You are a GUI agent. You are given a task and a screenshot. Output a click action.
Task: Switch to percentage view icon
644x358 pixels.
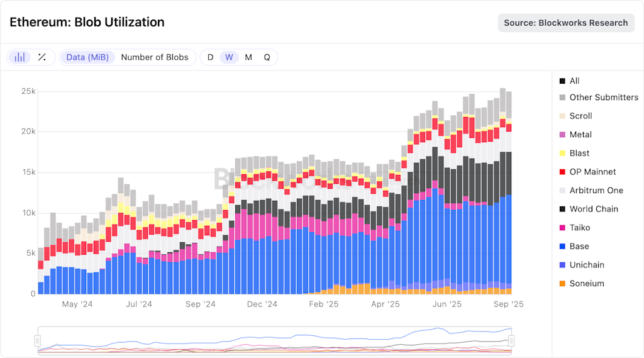[x=42, y=57]
